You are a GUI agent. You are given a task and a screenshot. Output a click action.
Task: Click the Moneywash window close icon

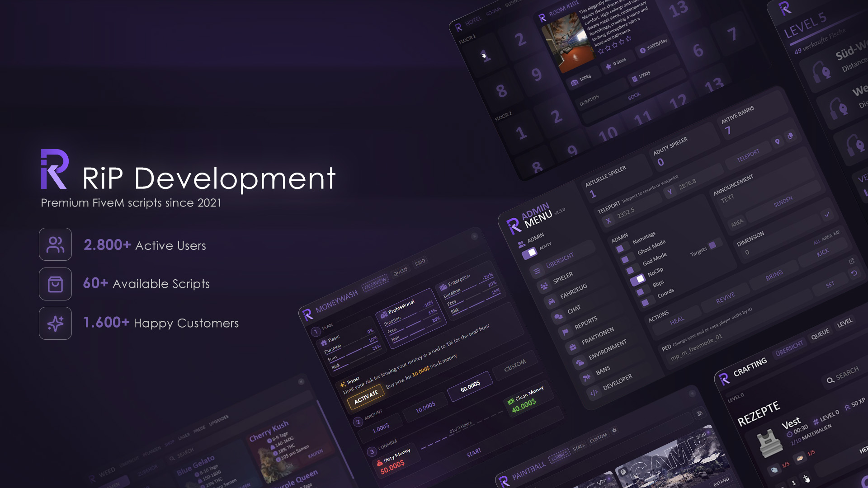click(x=474, y=236)
